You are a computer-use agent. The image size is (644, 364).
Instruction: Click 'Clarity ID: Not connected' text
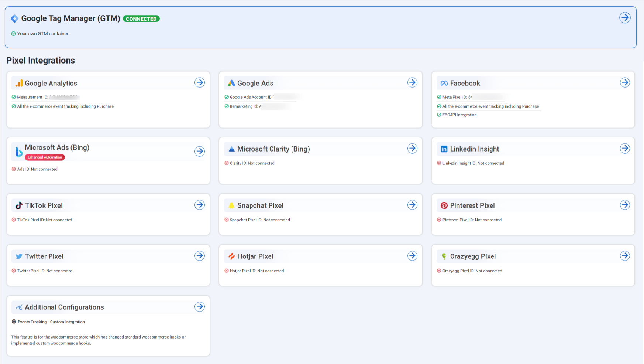coord(252,163)
